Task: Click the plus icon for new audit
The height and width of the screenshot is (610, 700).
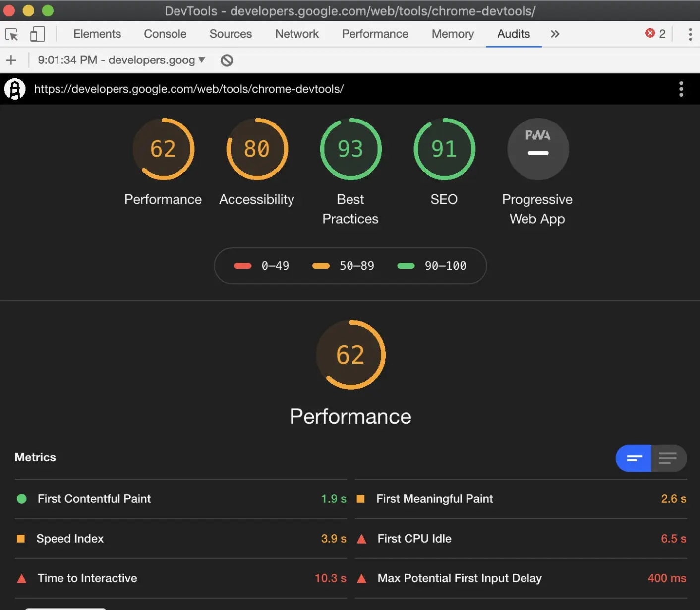Action: 11,60
